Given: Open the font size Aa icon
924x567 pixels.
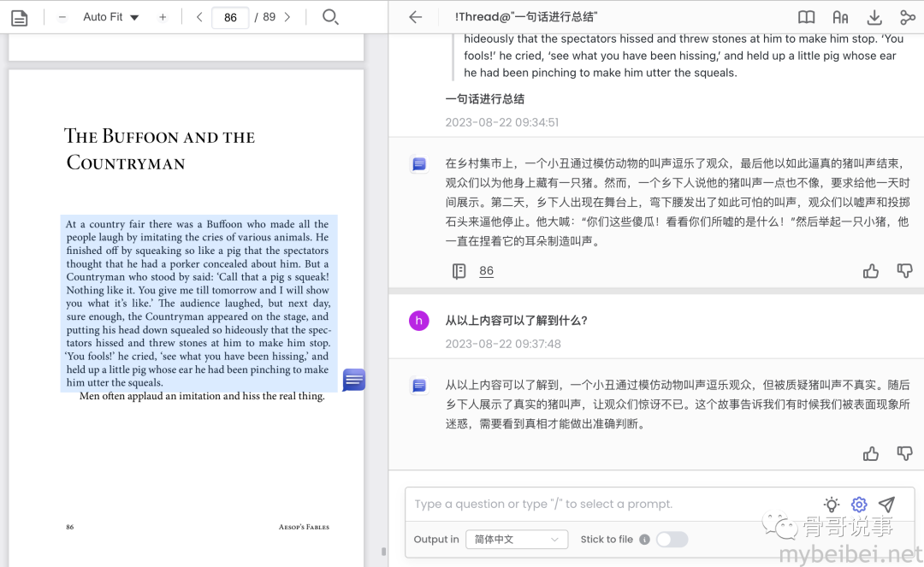Looking at the screenshot, I should pos(840,18).
